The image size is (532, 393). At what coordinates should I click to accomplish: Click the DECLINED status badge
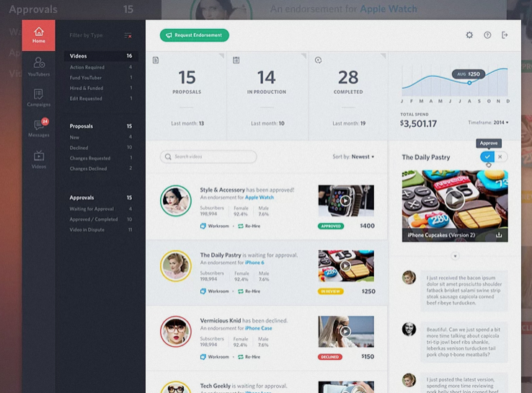330,357
